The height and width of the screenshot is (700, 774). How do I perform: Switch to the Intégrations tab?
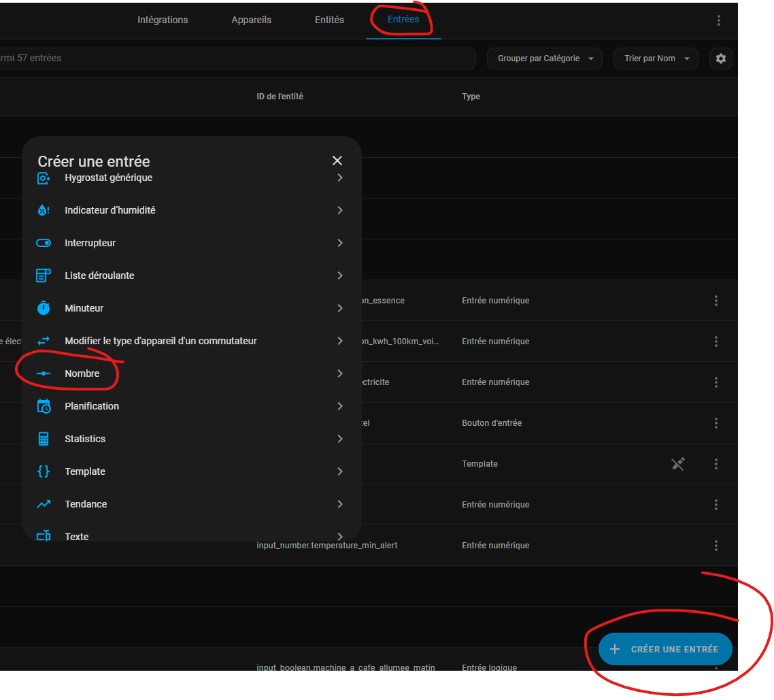point(163,20)
